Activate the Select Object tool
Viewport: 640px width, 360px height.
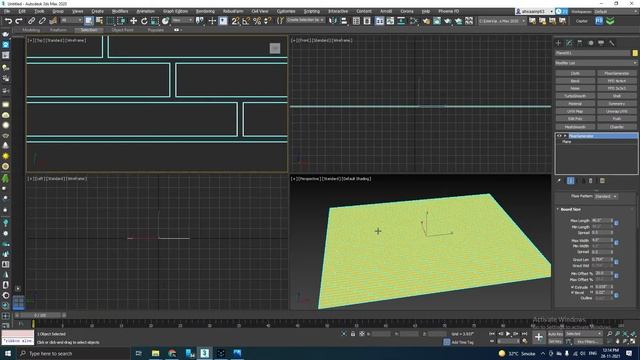[x=89, y=21]
